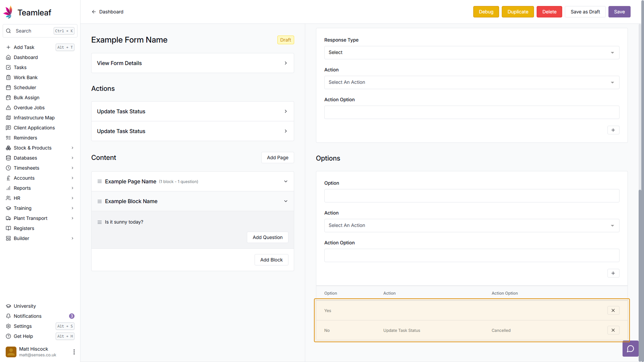
Task: Click the Option text input field
Action: click(471, 196)
